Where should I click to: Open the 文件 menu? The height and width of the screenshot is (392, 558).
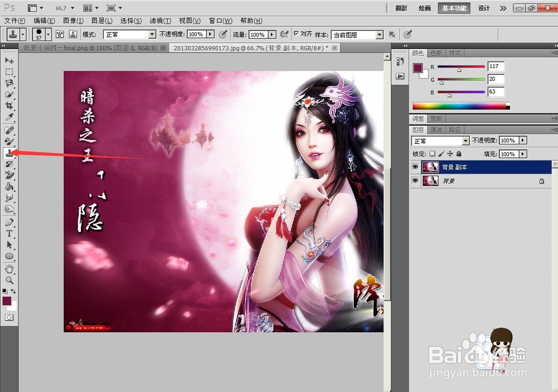point(15,21)
